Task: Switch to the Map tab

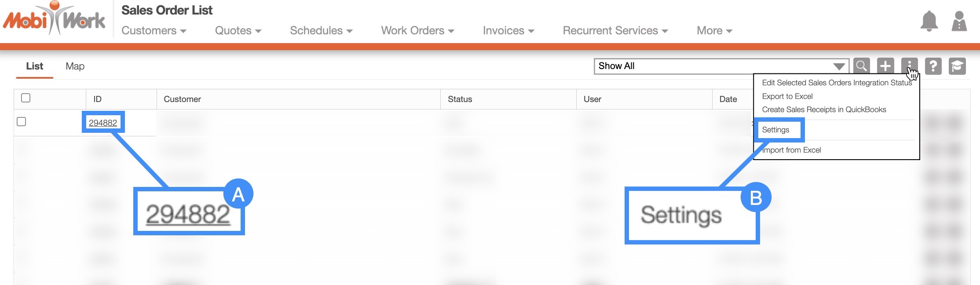Action: pos(75,66)
